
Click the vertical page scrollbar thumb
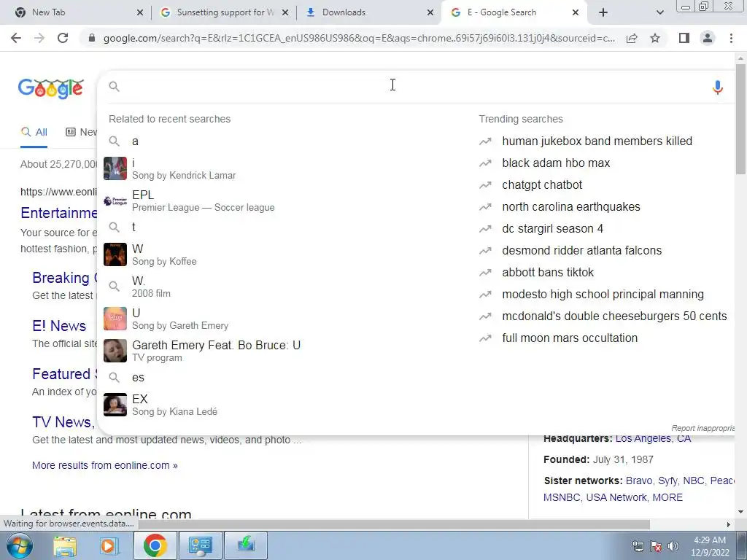coord(740,119)
